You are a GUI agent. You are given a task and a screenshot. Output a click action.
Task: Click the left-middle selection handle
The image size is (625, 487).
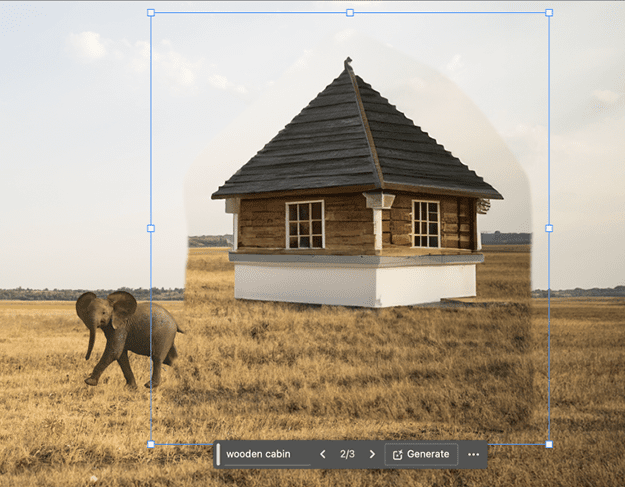[151, 228]
